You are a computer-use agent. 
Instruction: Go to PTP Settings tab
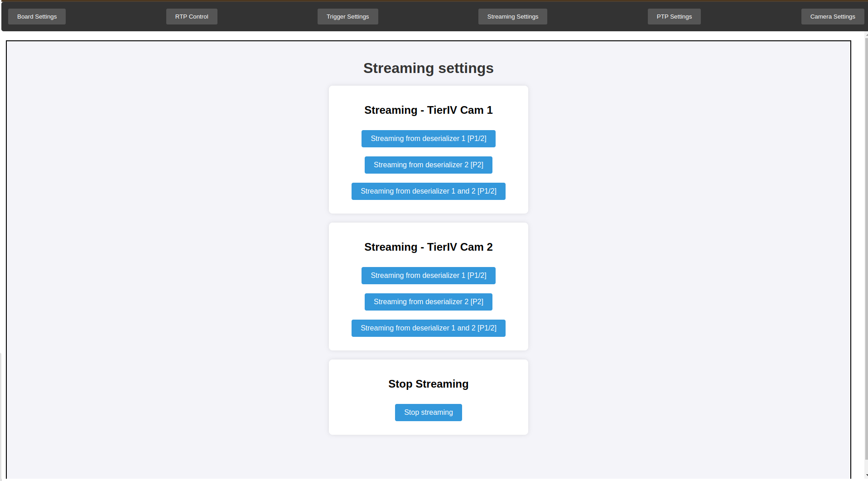[674, 17]
